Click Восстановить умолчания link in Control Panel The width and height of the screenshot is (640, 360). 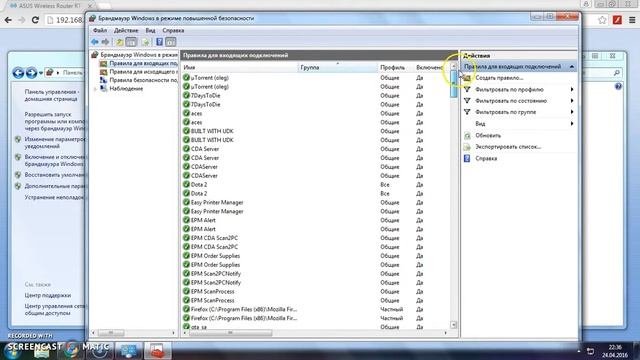pyautogui.click(x=55, y=175)
